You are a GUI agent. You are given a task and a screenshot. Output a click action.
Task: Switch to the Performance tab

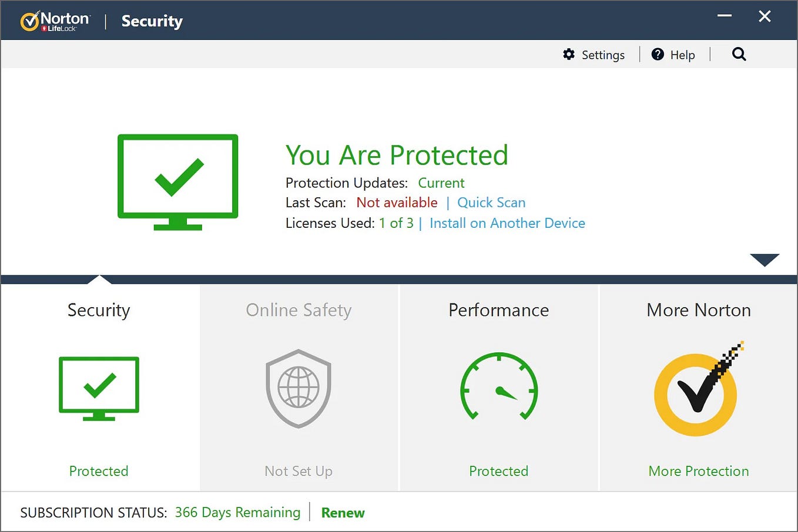tap(498, 310)
